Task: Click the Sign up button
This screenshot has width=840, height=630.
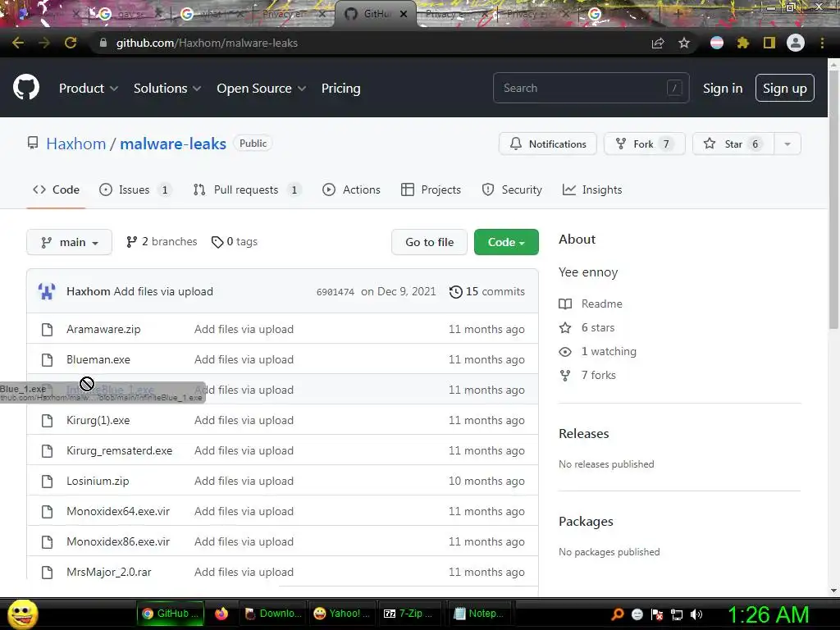Action: tap(785, 89)
